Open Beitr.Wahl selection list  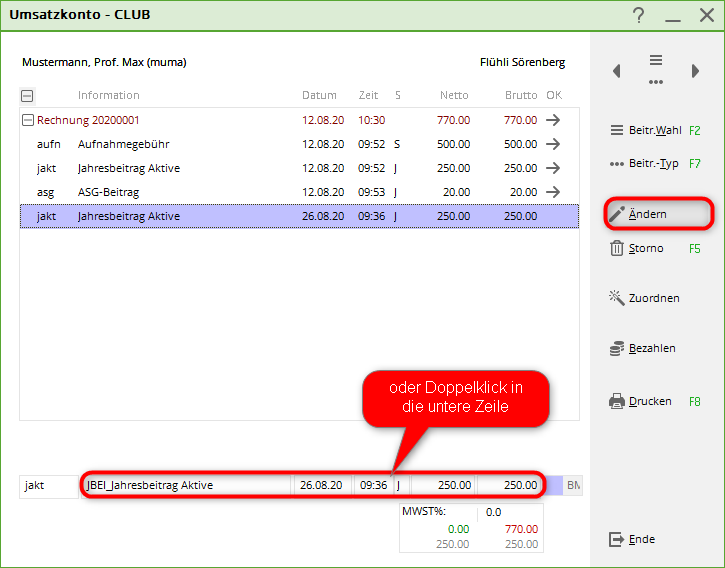pyautogui.click(x=655, y=130)
